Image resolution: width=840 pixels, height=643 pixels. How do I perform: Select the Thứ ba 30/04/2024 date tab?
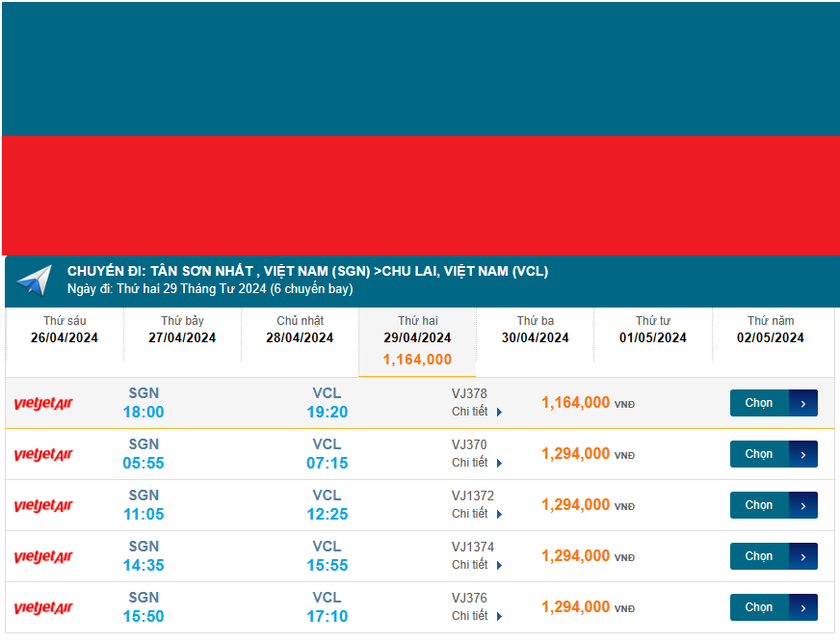535,330
